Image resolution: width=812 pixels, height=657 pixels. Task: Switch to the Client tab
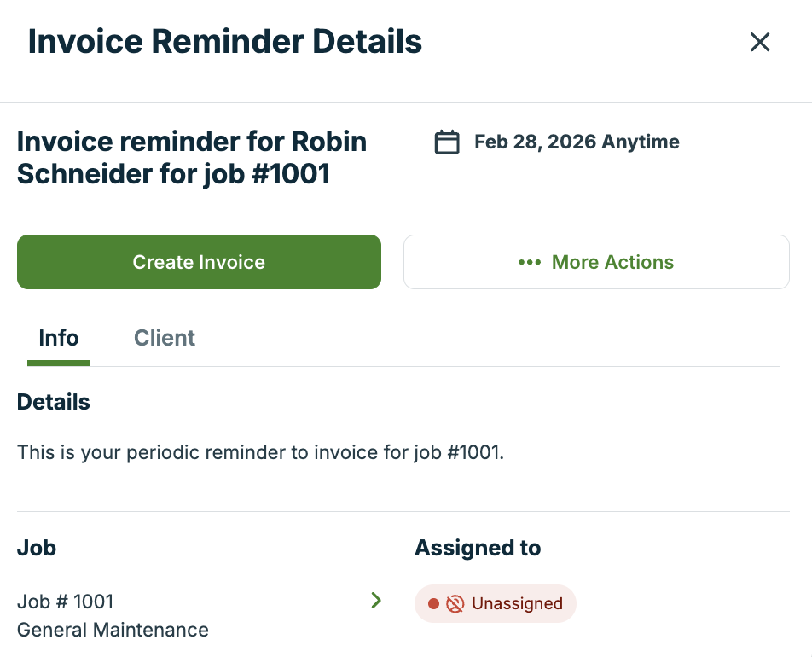click(164, 338)
